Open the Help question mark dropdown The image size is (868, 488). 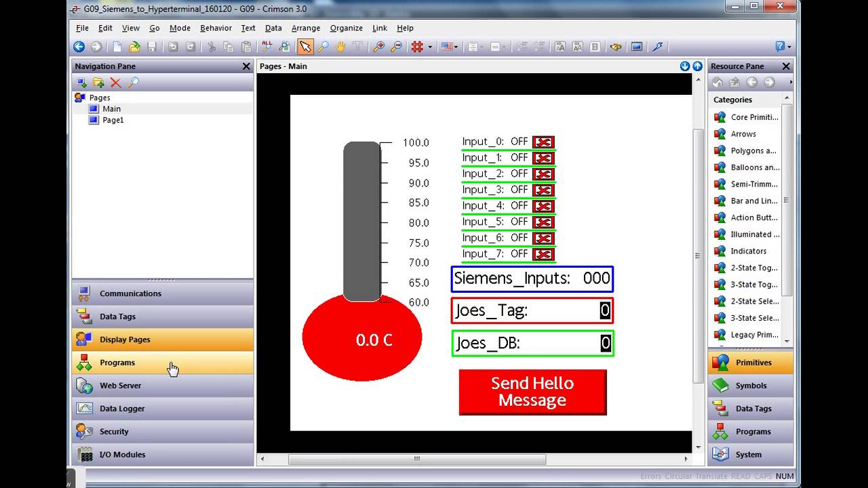(783, 47)
